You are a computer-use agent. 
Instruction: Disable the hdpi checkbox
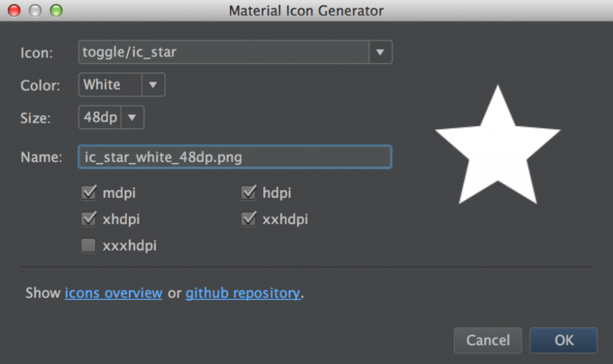pyautogui.click(x=248, y=192)
